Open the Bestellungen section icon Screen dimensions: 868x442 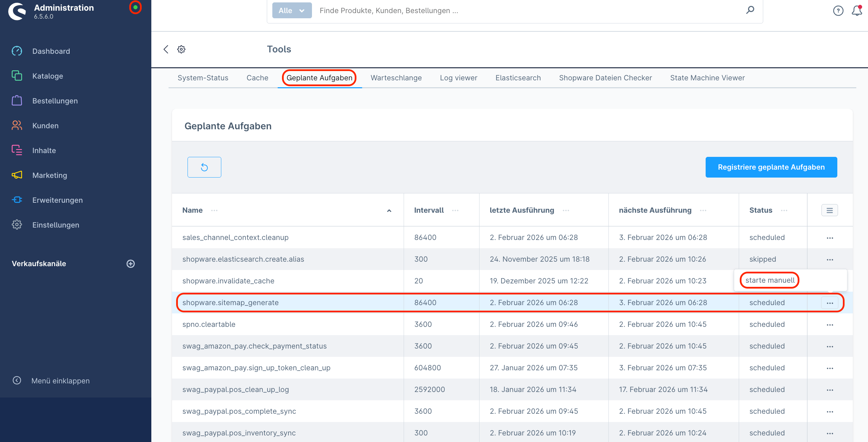[17, 100]
